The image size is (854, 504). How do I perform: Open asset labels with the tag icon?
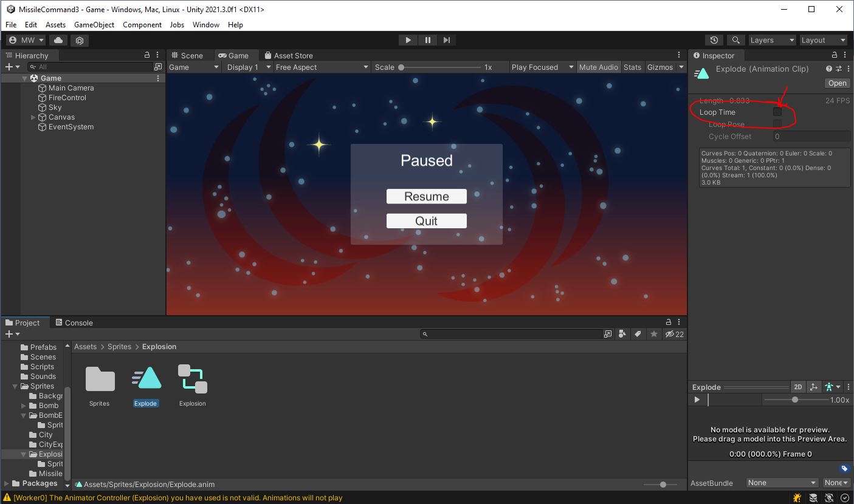pos(638,334)
